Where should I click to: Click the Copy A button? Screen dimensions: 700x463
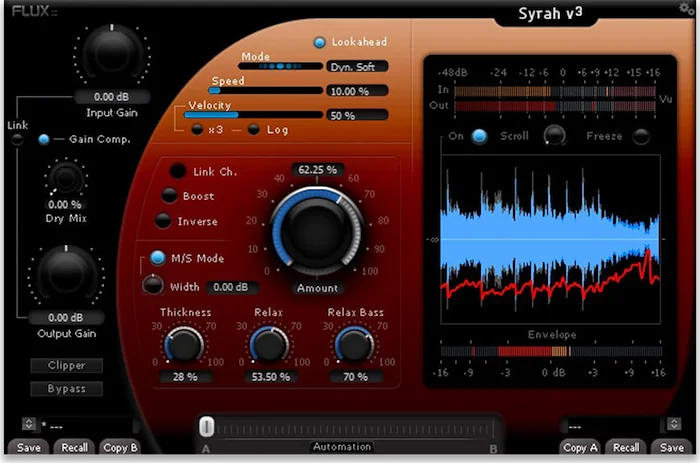point(580,447)
